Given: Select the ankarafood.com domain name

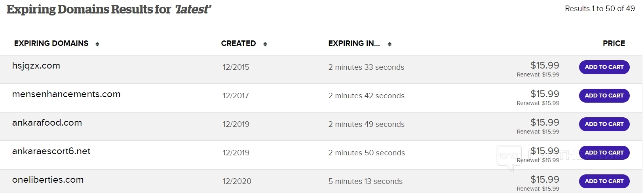Looking at the screenshot, I should pyautogui.click(x=47, y=123).
